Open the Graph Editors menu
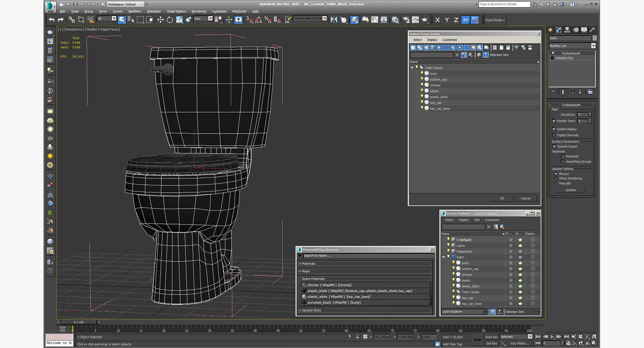The width and height of the screenshot is (644, 348). point(176,11)
